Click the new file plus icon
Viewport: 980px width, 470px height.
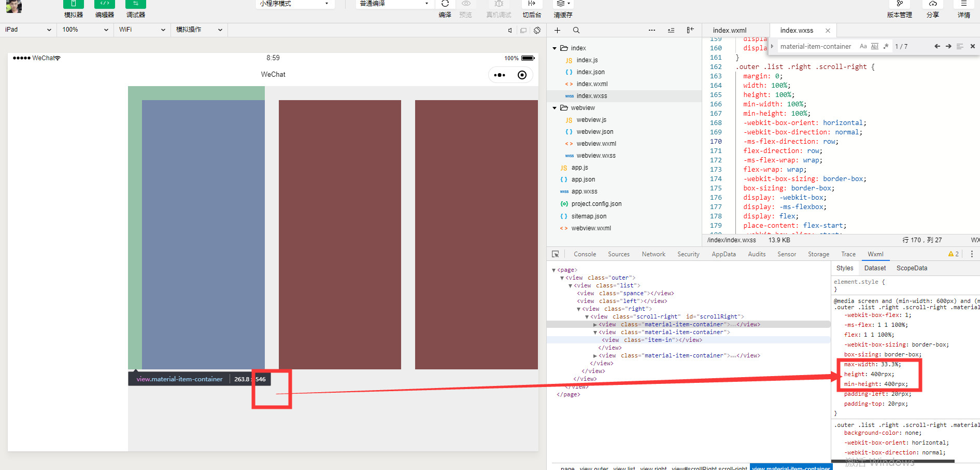coord(558,30)
